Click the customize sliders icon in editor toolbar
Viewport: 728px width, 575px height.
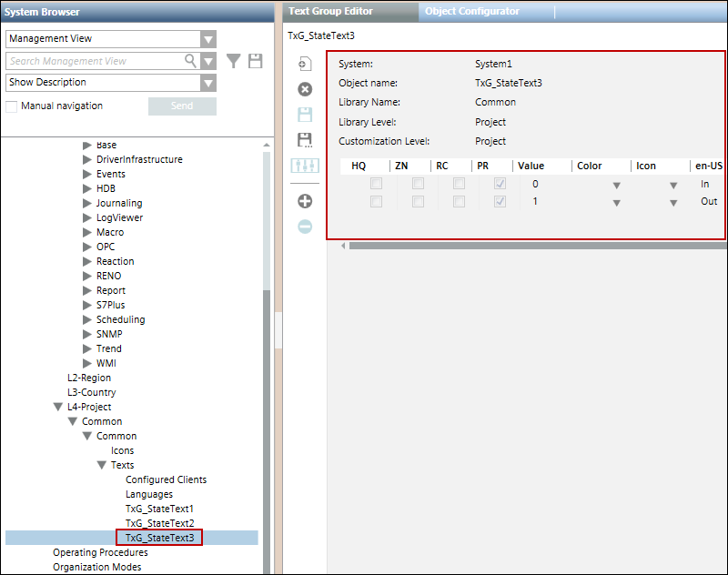click(305, 166)
